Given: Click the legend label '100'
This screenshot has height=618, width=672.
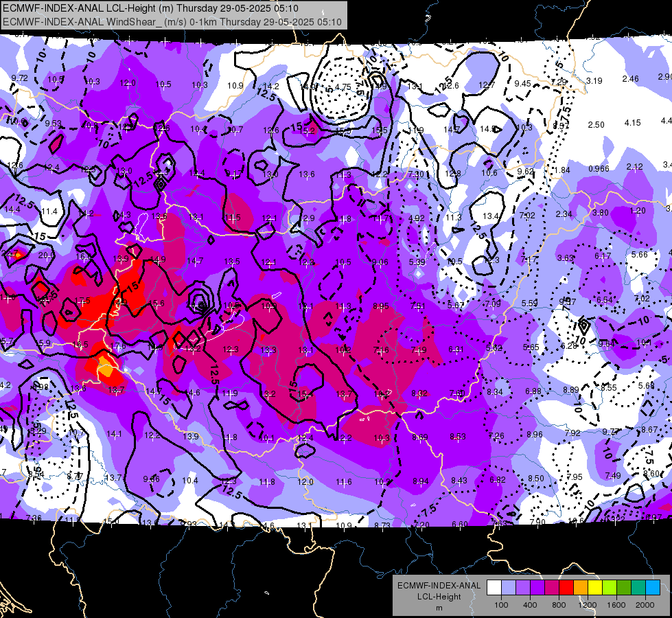Looking at the screenshot, I should click(501, 605).
